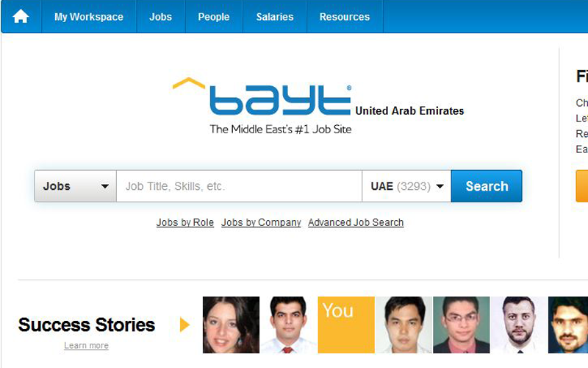Go to the Home icon
Image resolution: width=588 pixels, height=368 pixels.
[x=21, y=16]
